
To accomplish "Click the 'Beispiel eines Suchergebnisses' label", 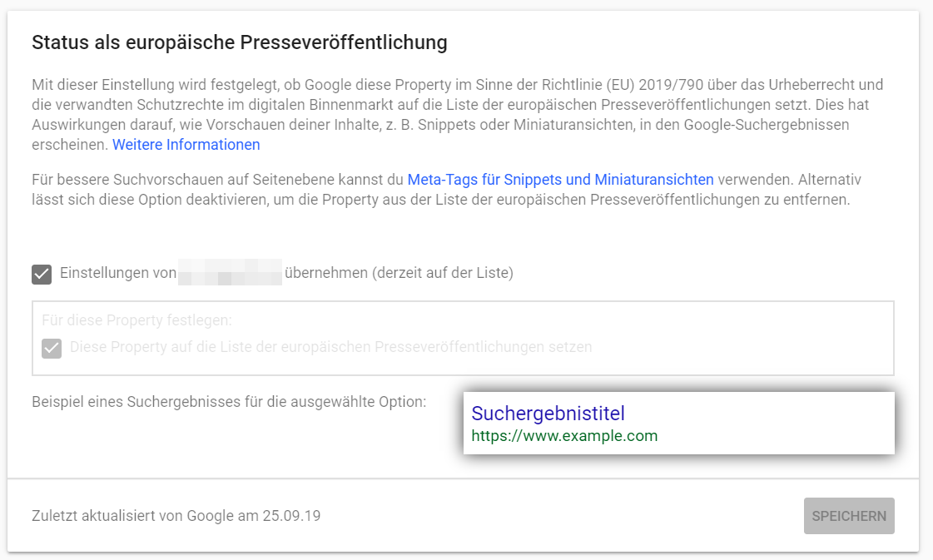I will [229, 403].
